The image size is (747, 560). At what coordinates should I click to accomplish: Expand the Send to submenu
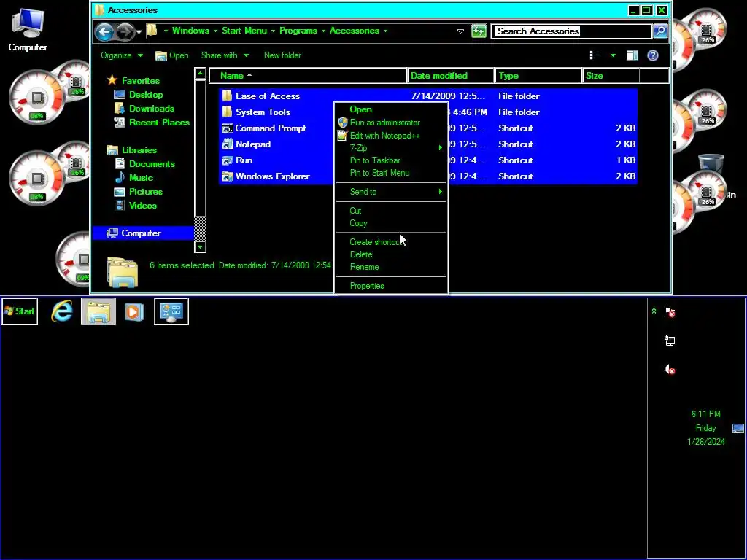[x=391, y=192]
